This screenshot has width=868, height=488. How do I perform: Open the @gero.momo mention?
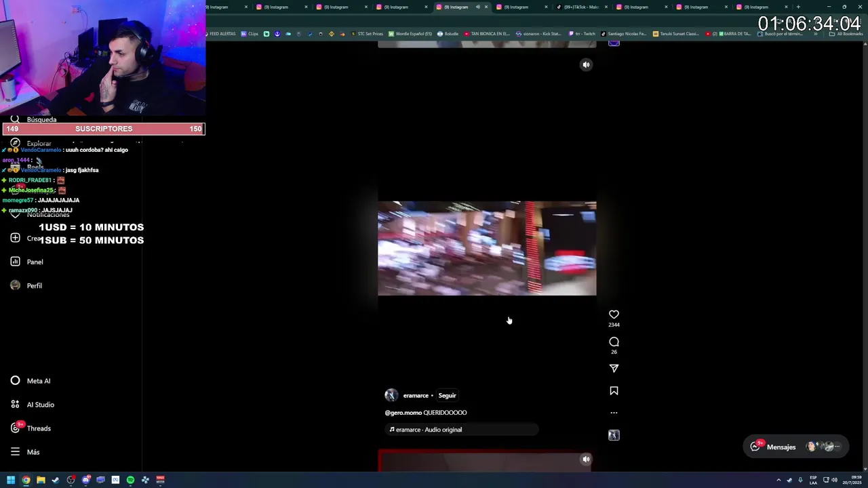coord(403,413)
